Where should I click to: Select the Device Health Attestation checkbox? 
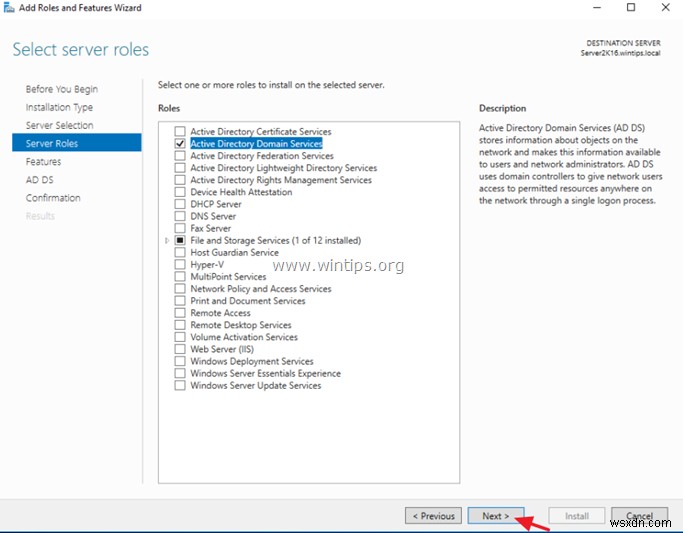(x=180, y=192)
